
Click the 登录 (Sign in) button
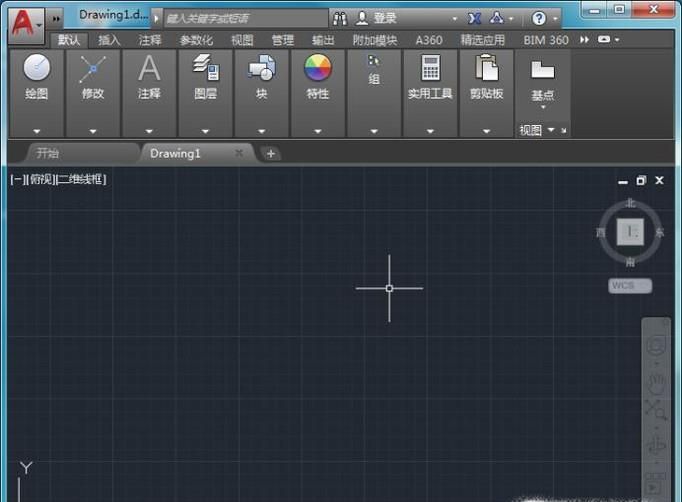coord(379,18)
